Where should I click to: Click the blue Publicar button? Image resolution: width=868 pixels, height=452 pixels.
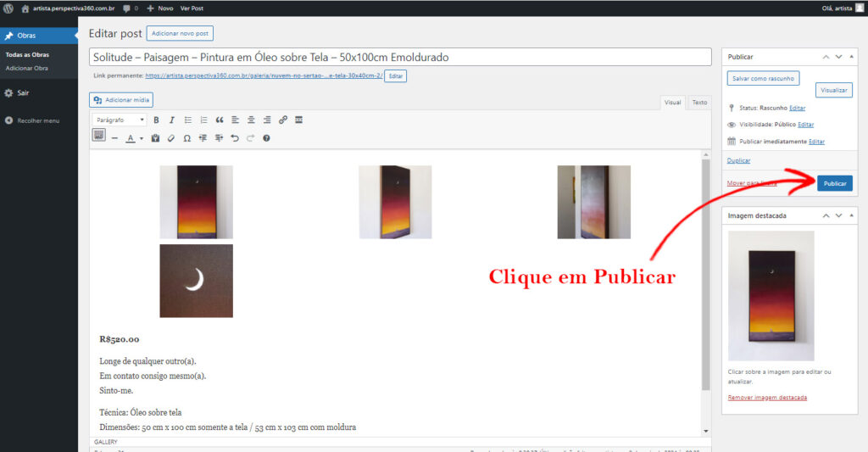[835, 183]
